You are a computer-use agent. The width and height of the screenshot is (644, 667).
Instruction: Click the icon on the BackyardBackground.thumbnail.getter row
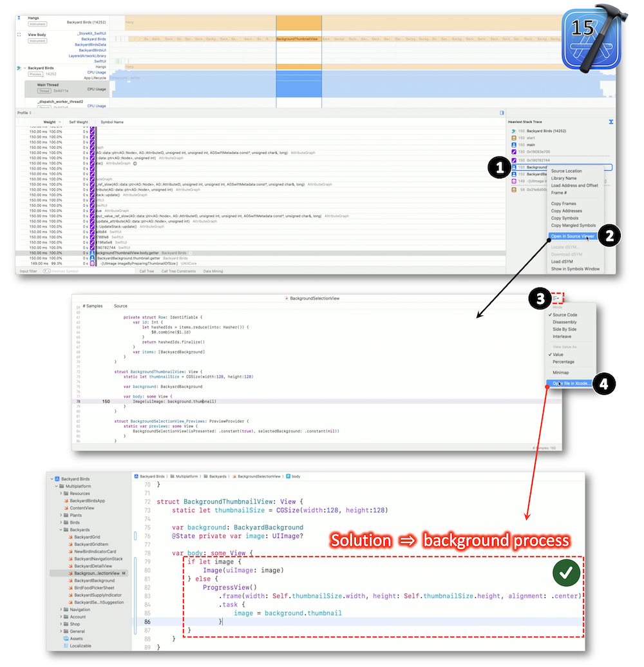[92, 258]
